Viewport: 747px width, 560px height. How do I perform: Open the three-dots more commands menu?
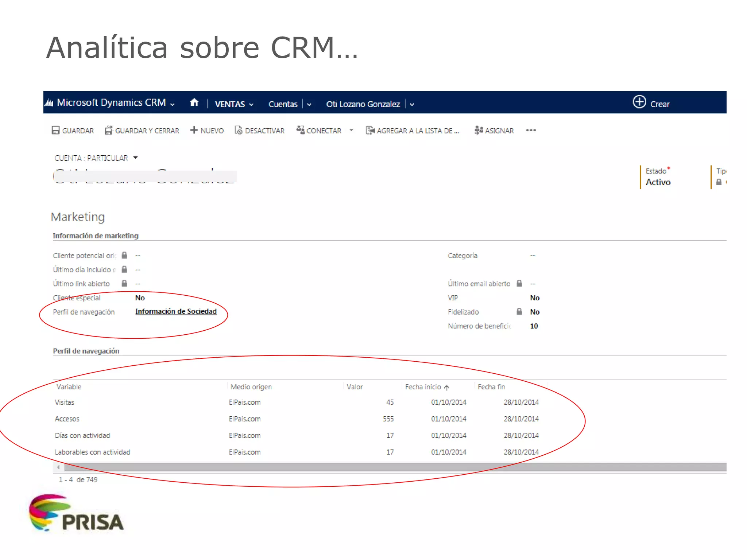531,130
